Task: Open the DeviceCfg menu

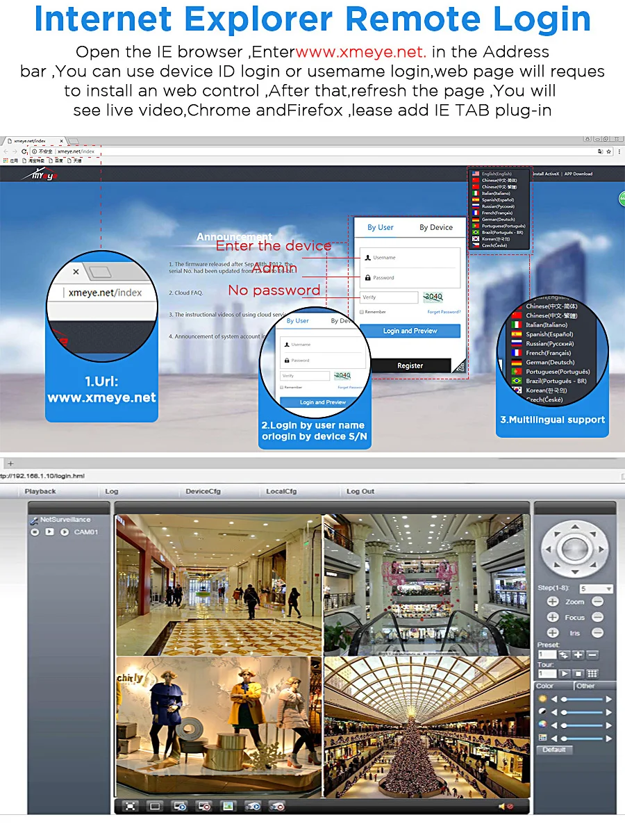Action: coord(203,491)
